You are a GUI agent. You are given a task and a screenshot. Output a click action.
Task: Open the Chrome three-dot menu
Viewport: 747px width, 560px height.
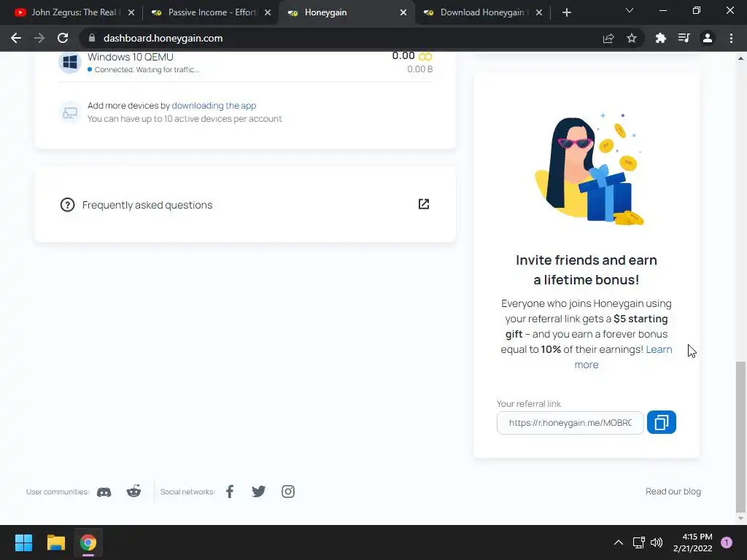[x=731, y=38]
